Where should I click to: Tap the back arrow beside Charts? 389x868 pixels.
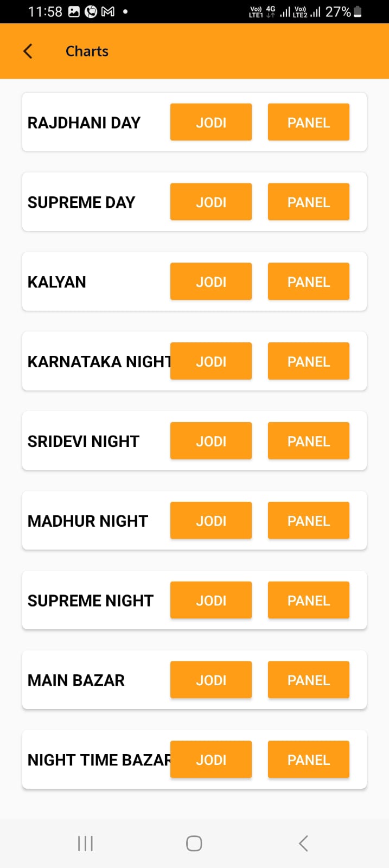tap(28, 52)
